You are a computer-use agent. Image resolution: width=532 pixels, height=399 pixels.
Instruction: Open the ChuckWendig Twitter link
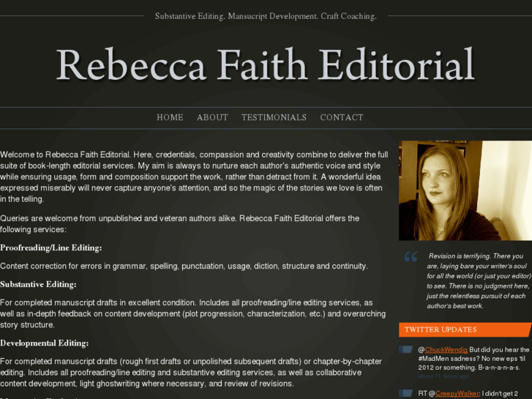[446, 350]
